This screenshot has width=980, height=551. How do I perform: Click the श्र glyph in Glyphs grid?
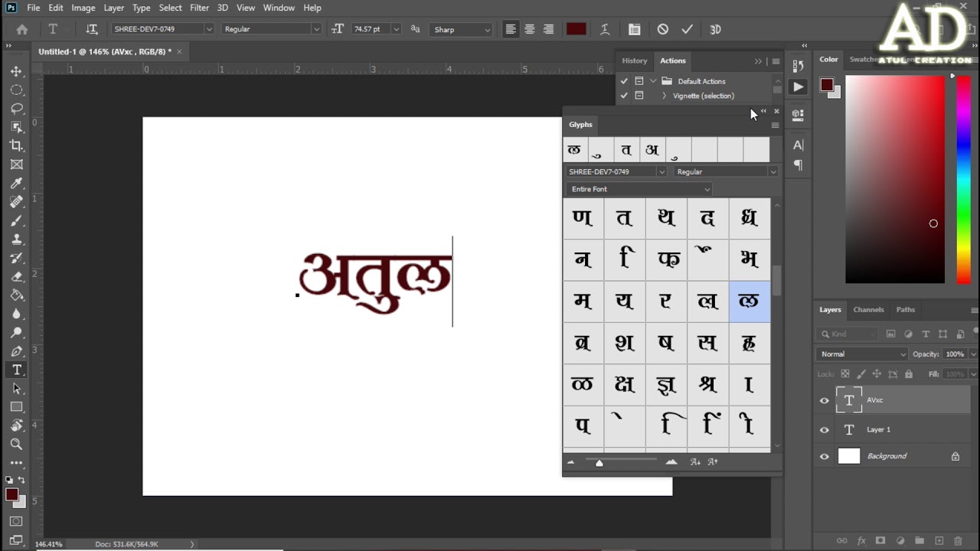tap(707, 384)
